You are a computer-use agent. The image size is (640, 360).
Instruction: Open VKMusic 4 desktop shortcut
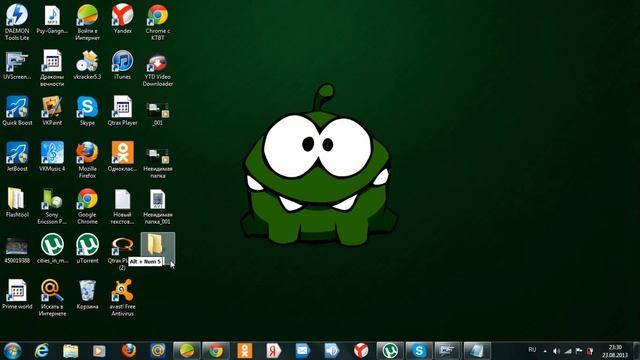tap(52, 157)
